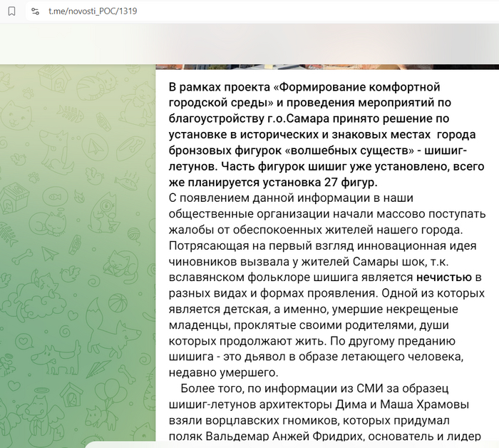Open site settings icon in address bar
This screenshot has width=499, height=448.
click(x=35, y=11)
